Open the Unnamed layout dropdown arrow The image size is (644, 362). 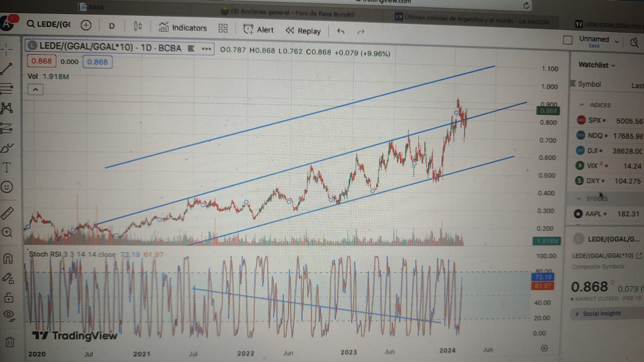point(617,42)
